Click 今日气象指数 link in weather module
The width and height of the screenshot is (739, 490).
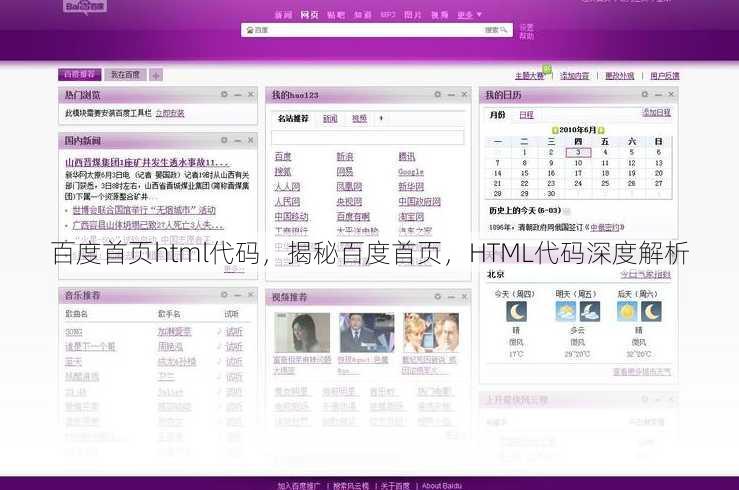click(x=645, y=274)
